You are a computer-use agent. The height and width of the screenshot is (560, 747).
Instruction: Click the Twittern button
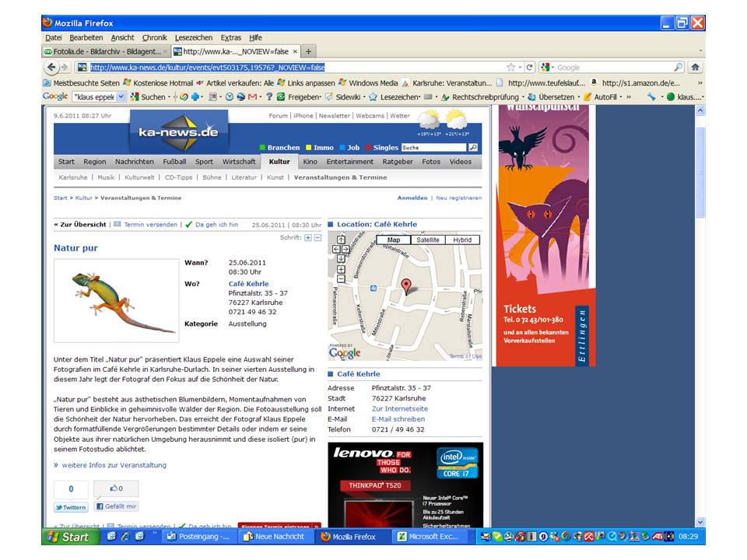tap(71, 507)
